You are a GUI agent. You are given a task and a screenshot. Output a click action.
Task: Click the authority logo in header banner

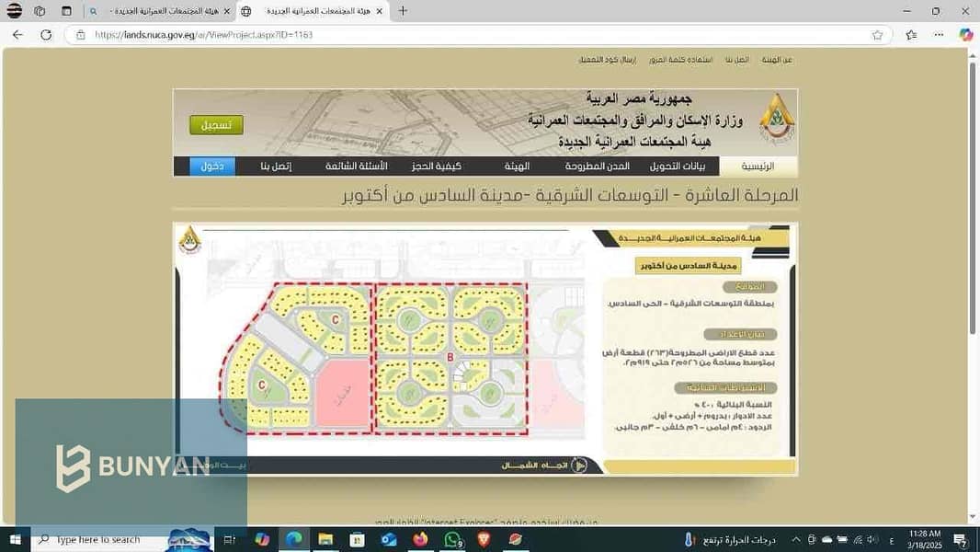[776, 119]
